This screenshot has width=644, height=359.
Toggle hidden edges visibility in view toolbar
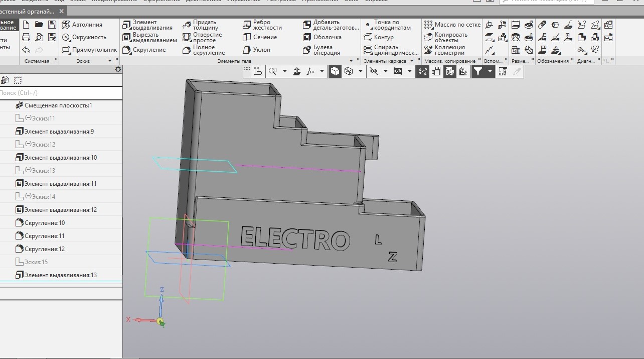[x=374, y=71]
